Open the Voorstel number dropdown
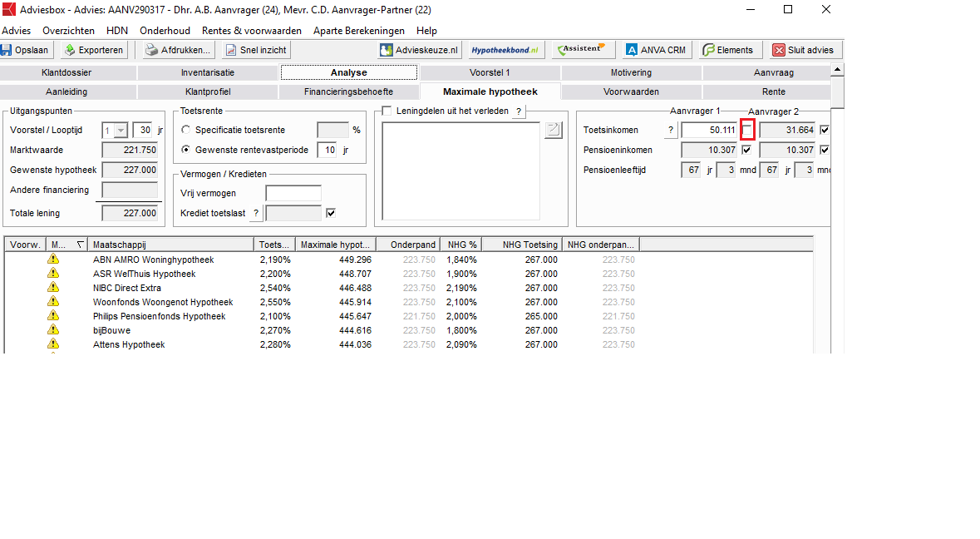Viewport: 980px width, 539px height. (121, 131)
